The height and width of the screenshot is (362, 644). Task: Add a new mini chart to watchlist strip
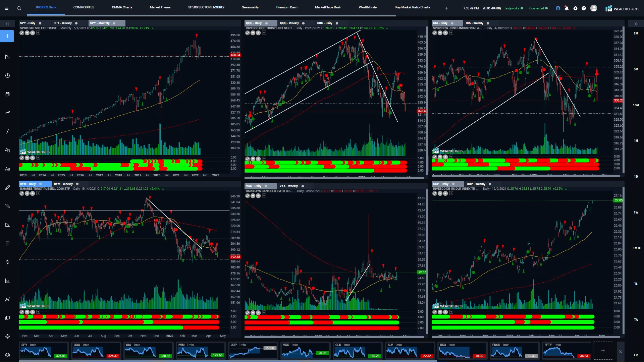(x=603, y=351)
